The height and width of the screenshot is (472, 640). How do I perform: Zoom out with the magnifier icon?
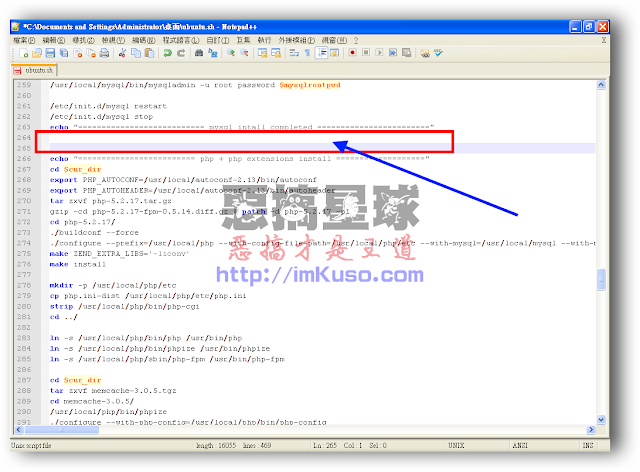pos(244,53)
